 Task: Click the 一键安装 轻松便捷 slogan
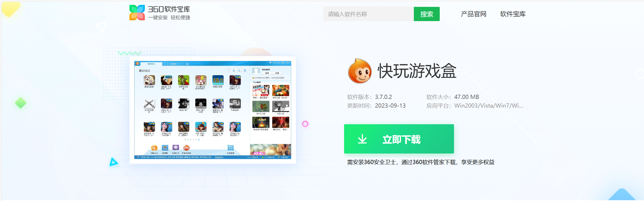(x=169, y=17)
